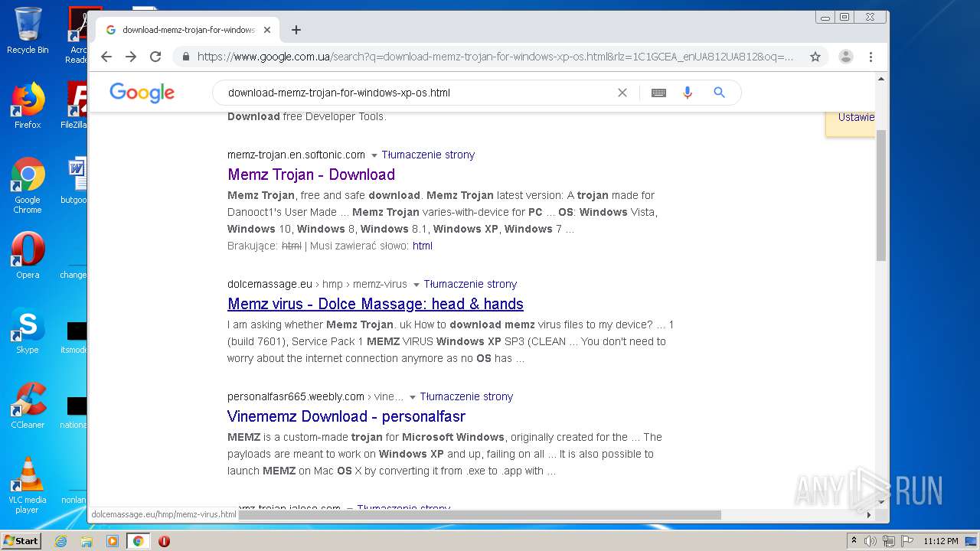Open the Chrome profile avatar menu
Image resolution: width=980 pixels, height=551 pixels.
coord(846,57)
